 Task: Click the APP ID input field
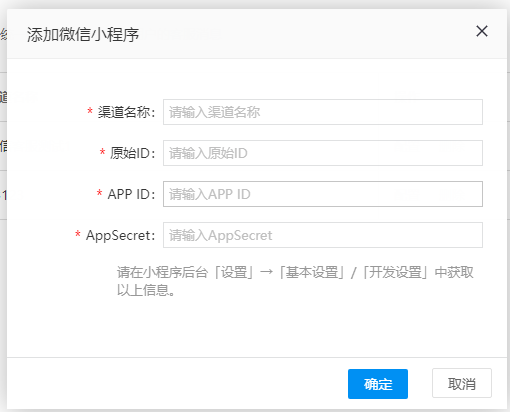pos(323,194)
